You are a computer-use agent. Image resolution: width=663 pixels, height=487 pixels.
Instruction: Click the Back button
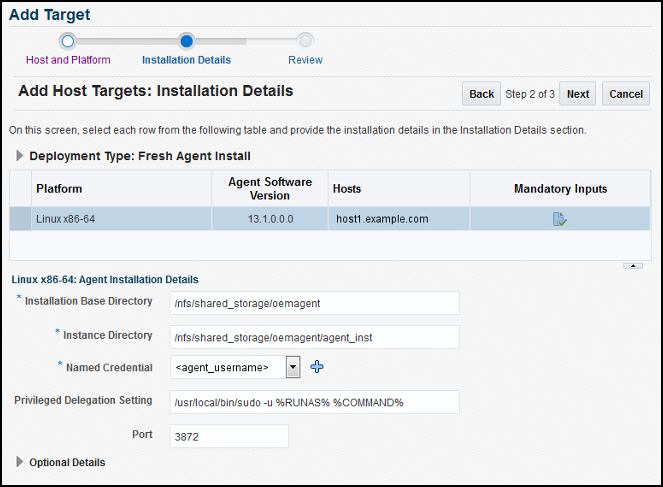click(x=481, y=94)
